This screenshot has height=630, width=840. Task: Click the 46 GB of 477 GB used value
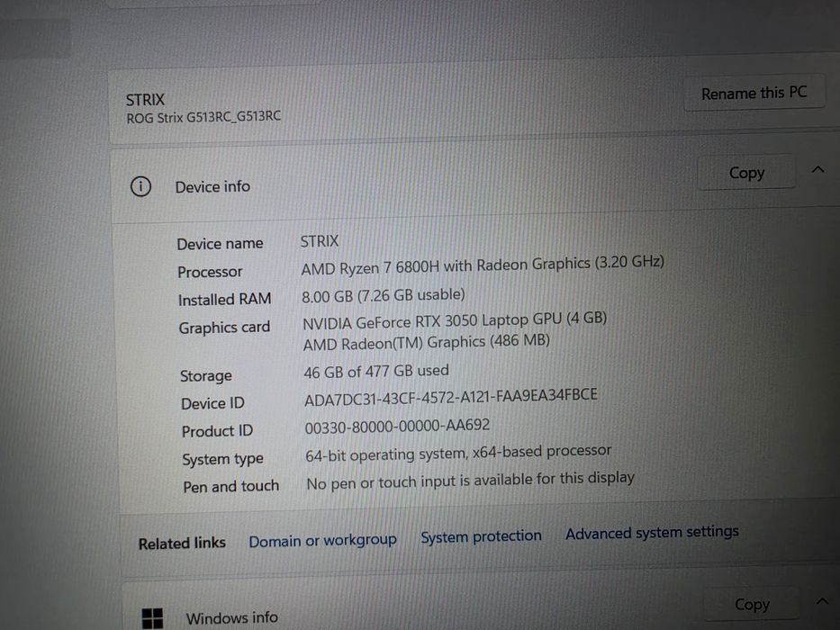click(x=376, y=371)
